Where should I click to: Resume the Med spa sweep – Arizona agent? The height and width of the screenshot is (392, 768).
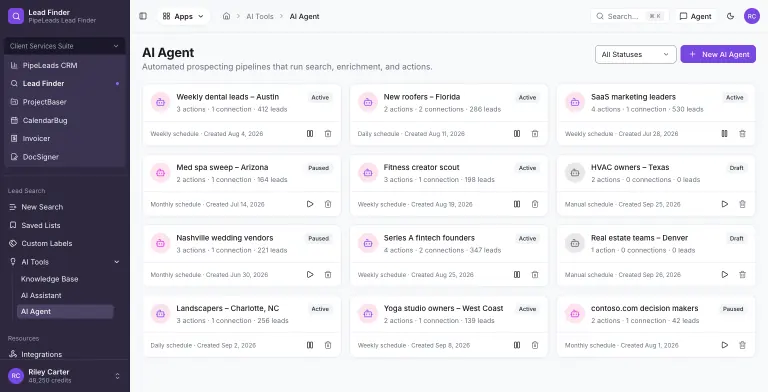[x=310, y=204]
